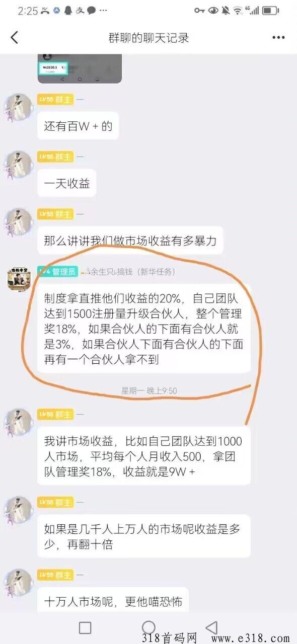
Task: Open avatar beside 还有百W+的 message
Action: 19,108
